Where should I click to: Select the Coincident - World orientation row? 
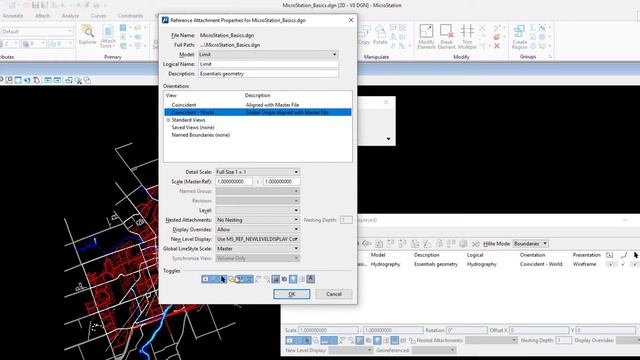258,112
